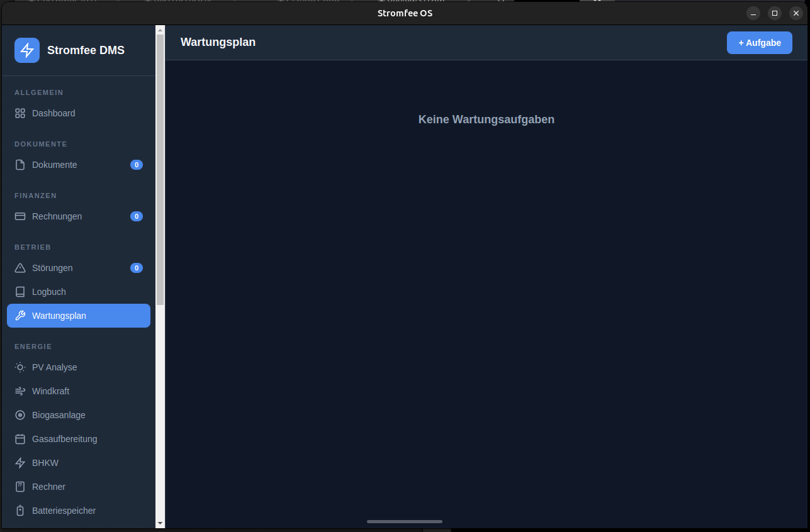This screenshot has width=810, height=532.
Task: Click the Rechnungen credit card icon
Action: 20,216
